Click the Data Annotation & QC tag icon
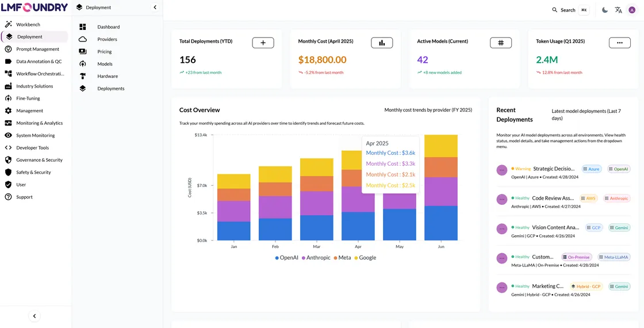 pyautogui.click(x=8, y=61)
